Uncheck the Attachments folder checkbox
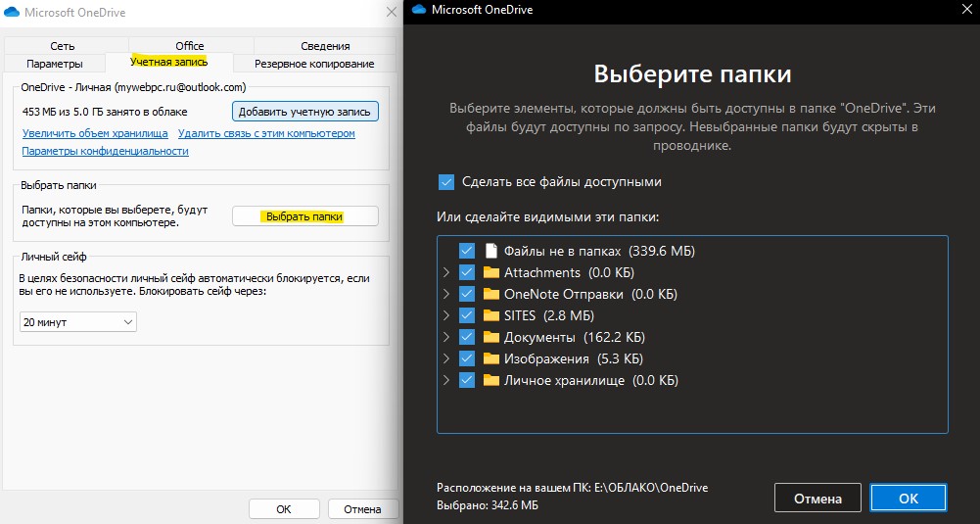 pyautogui.click(x=467, y=272)
